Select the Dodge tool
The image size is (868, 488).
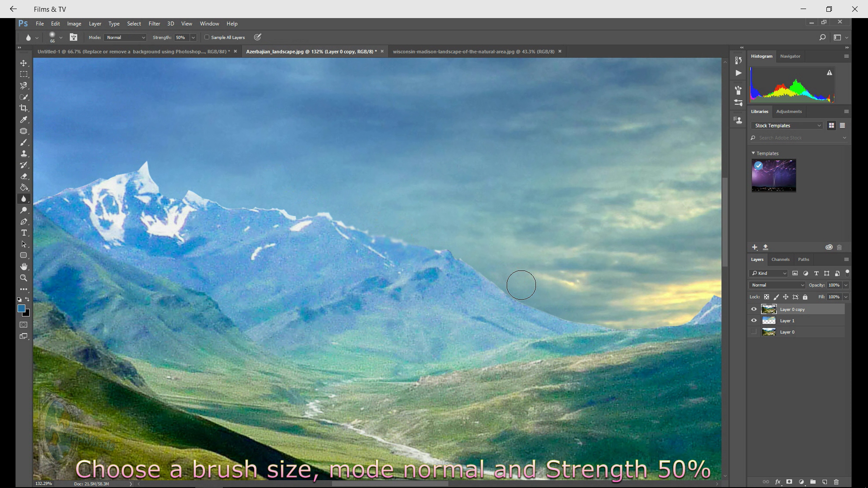coord(24,210)
